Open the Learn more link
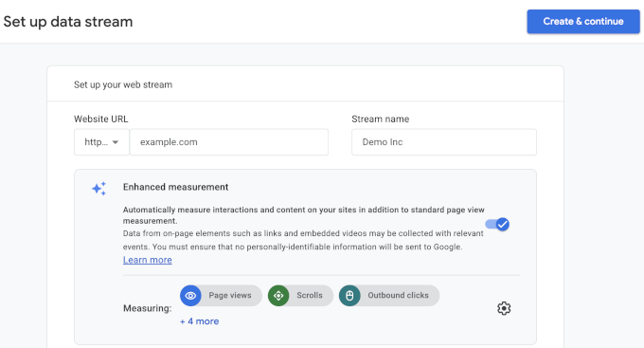Screen dimensions: 644x348 [x=148, y=260]
